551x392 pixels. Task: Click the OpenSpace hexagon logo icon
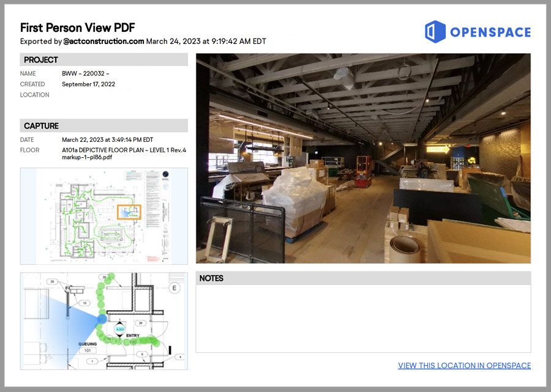435,32
